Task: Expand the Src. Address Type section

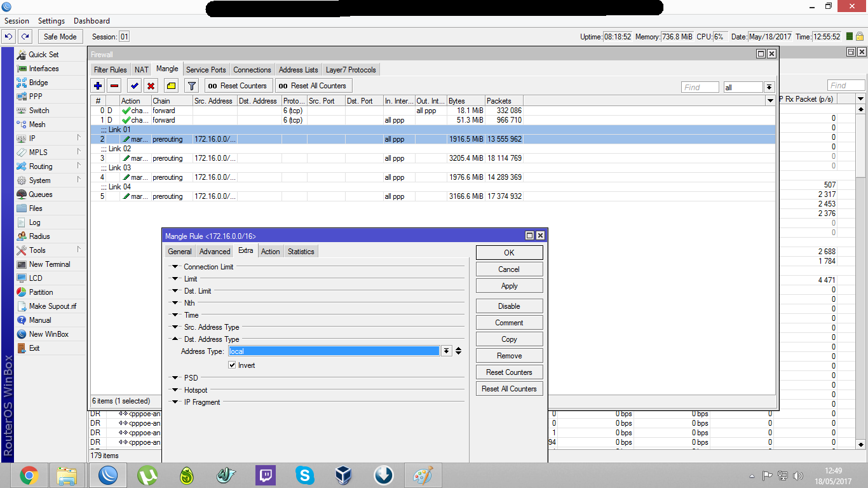Action: pos(175,327)
